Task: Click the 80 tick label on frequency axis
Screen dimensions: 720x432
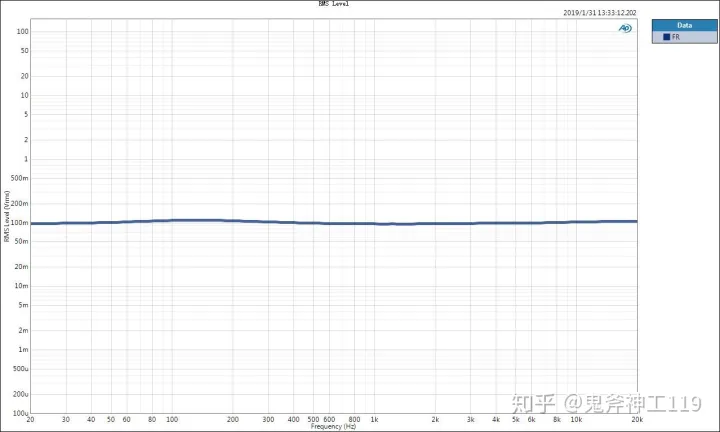Action: (x=152, y=420)
